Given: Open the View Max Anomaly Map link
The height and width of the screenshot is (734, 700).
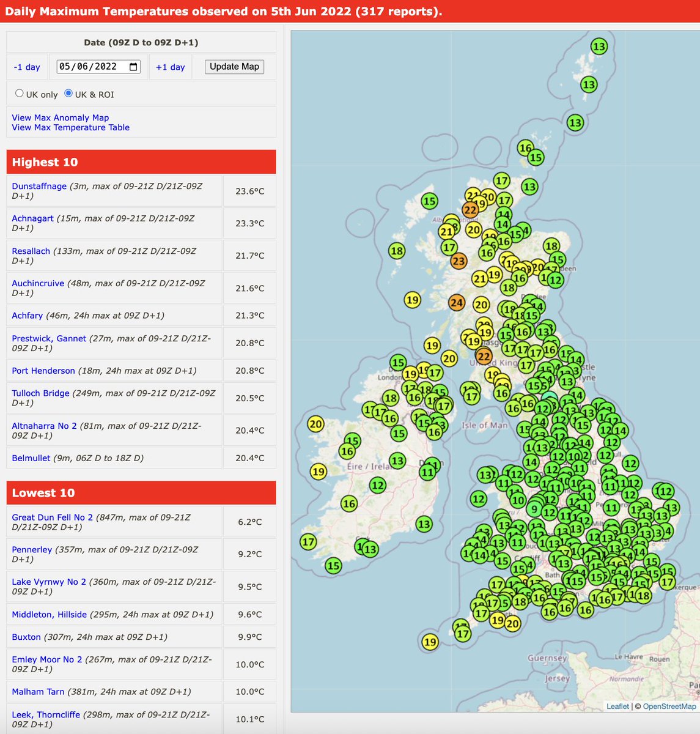Looking at the screenshot, I should click(61, 117).
